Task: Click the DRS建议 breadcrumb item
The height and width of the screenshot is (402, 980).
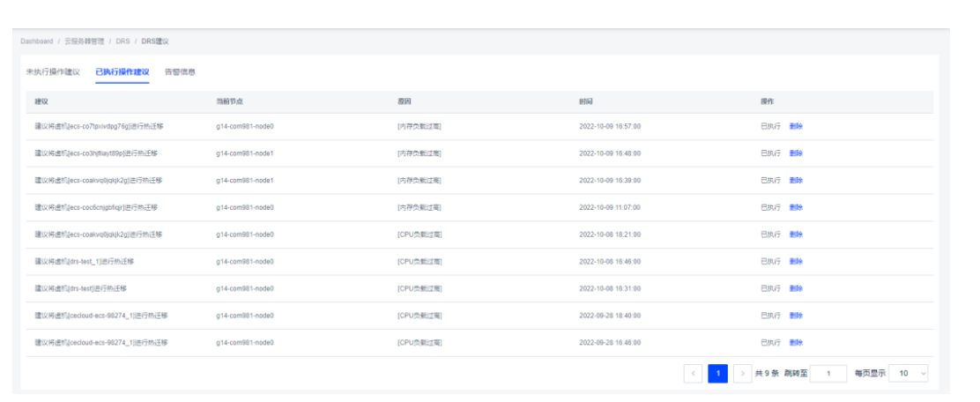Action: pos(155,41)
